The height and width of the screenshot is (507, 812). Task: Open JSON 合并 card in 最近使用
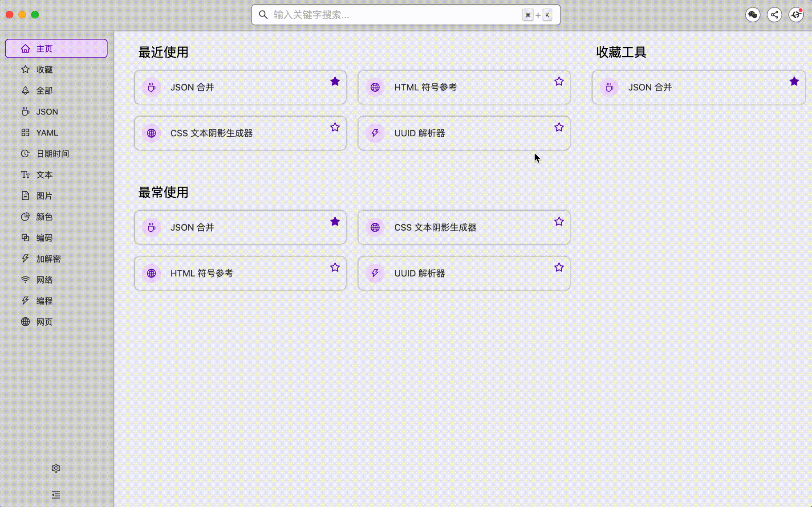pyautogui.click(x=240, y=87)
